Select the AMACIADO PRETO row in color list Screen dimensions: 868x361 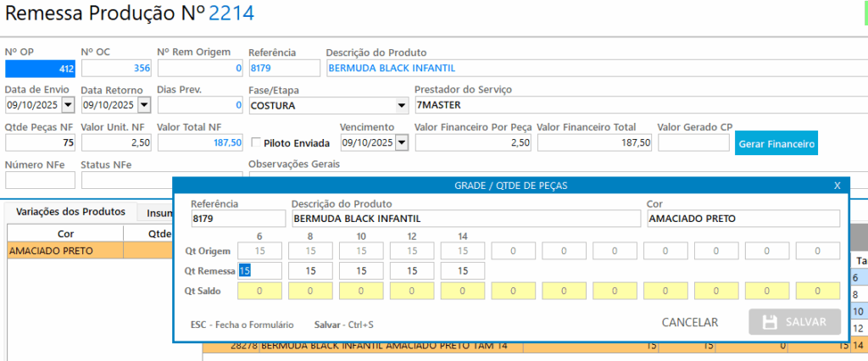tap(64, 250)
